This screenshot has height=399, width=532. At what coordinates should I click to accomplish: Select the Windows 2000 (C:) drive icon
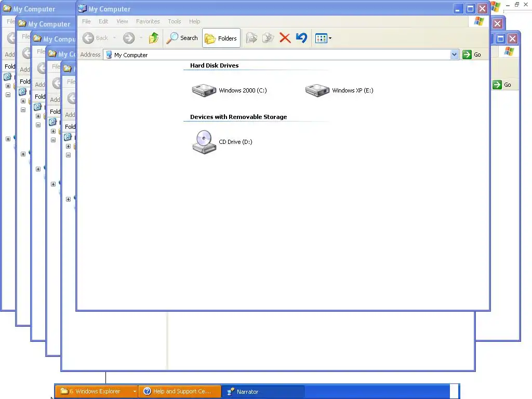tap(204, 90)
